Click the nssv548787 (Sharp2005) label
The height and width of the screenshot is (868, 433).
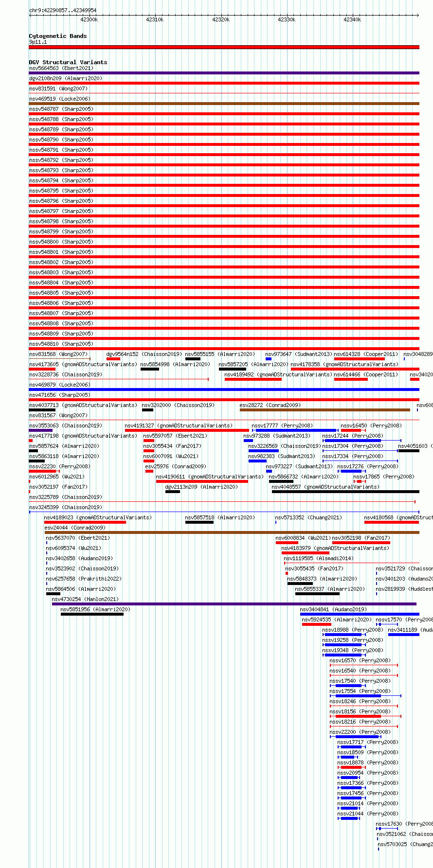click(x=61, y=109)
